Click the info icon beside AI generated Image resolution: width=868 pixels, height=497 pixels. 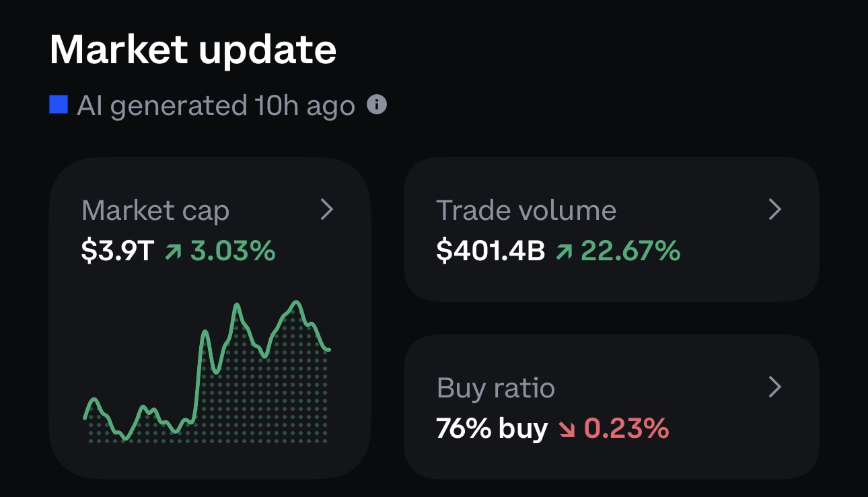tap(377, 105)
